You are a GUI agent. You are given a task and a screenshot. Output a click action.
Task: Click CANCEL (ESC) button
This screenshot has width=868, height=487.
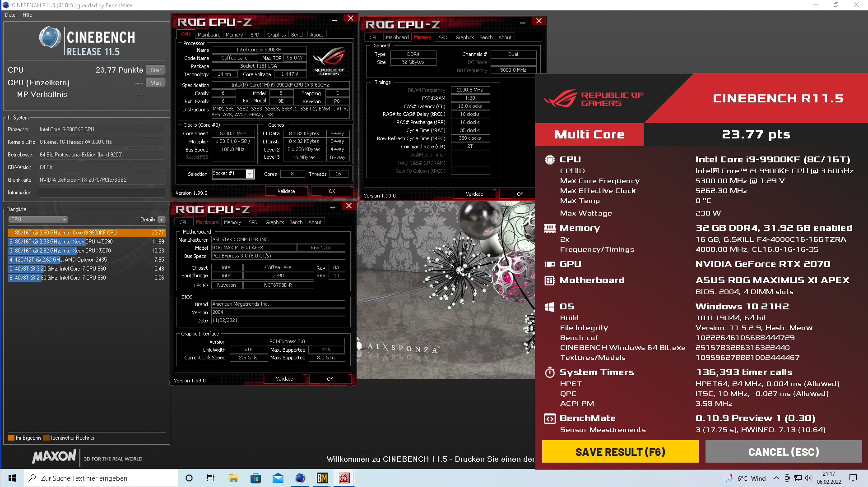click(x=784, y=452)
